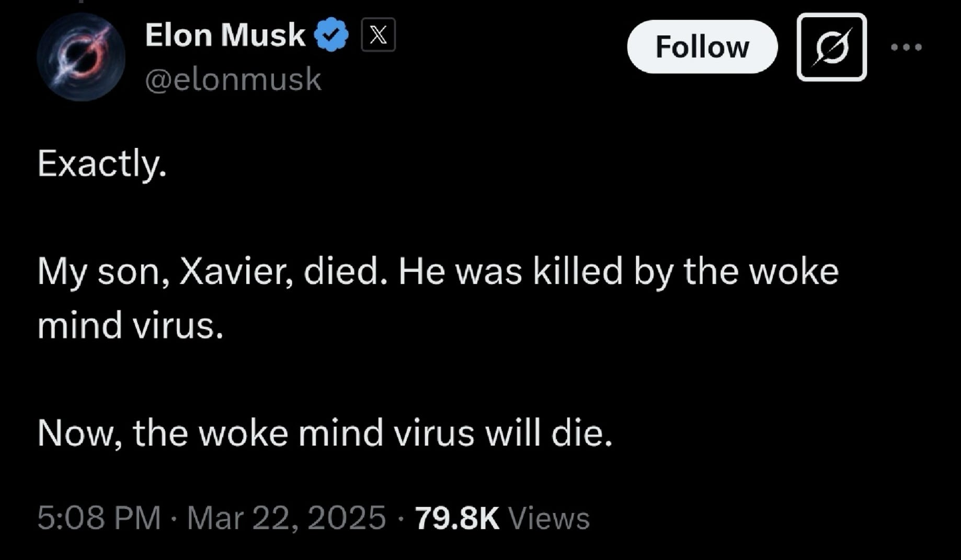Click the 5:08 PM time label
961x560 pixels.
pos(98,518)
